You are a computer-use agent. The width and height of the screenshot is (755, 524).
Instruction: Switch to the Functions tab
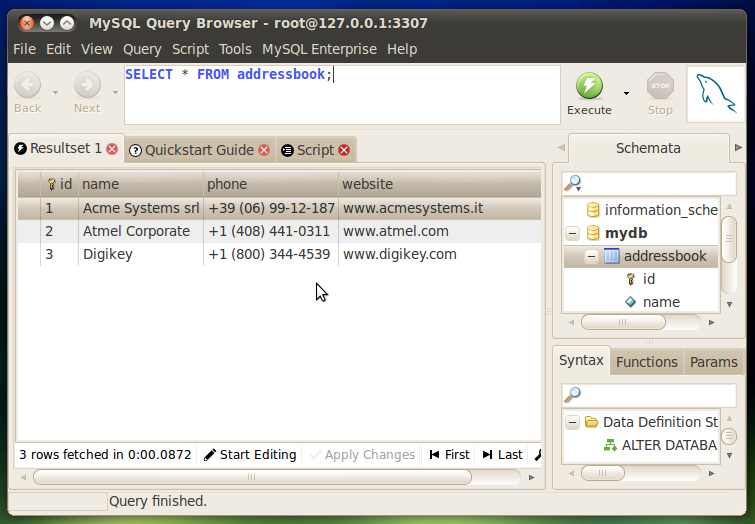pos(647,362)
